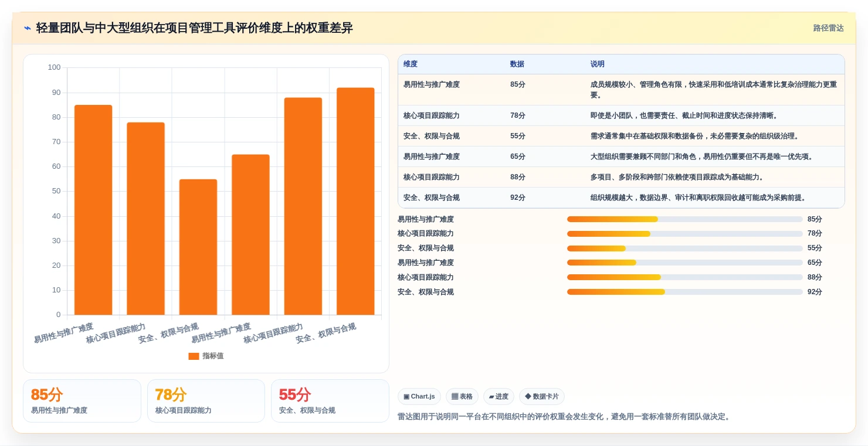This screenshot has width=868, height=446.
Task: Open the 数据卡片 chip
Action: point(542,397)
